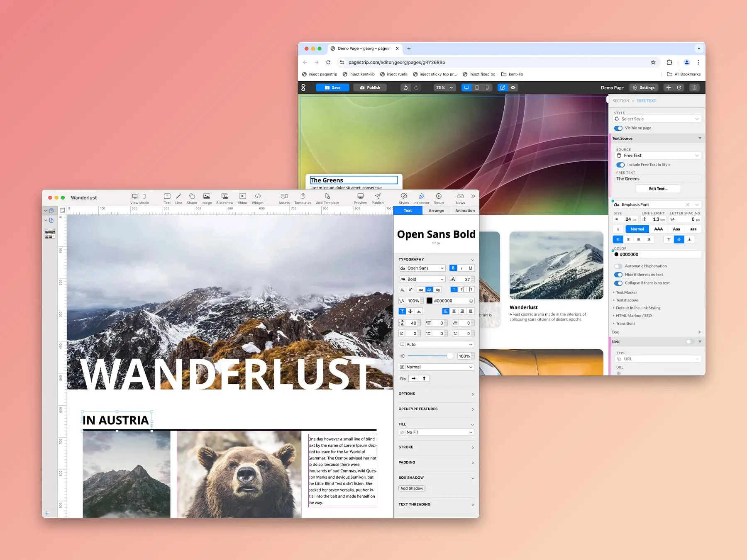The width and height of the screenshot is (747, 560).
Task: Open the Open Sans font dropdown
Action: click(422, 268)
